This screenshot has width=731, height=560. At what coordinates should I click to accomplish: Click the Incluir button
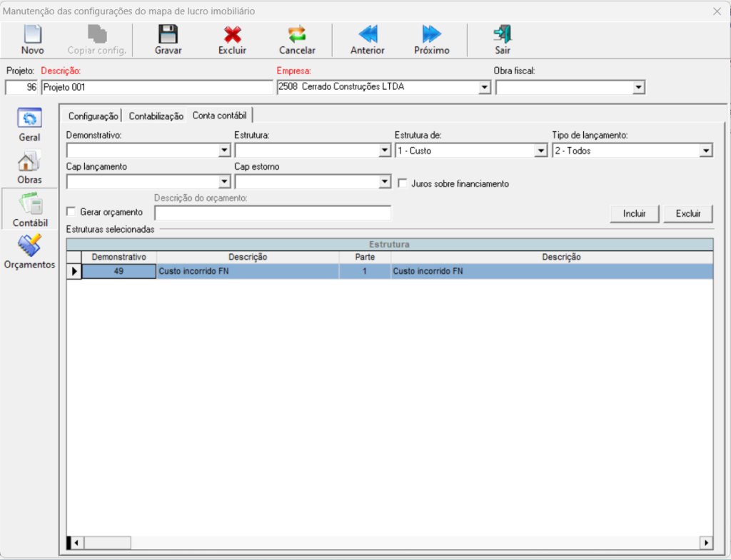pyautogui.click(x=634, y=213)
